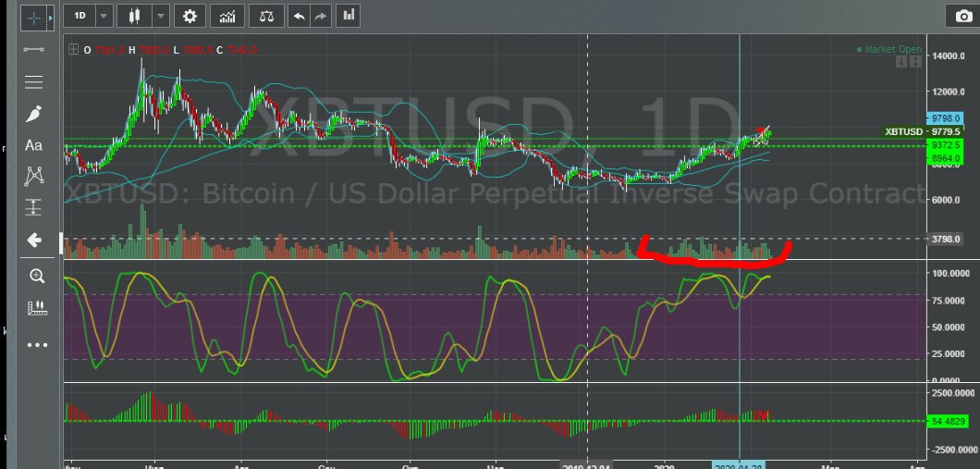Open the three-dot more tools menu
980x469 pixels.
(37, 344)
